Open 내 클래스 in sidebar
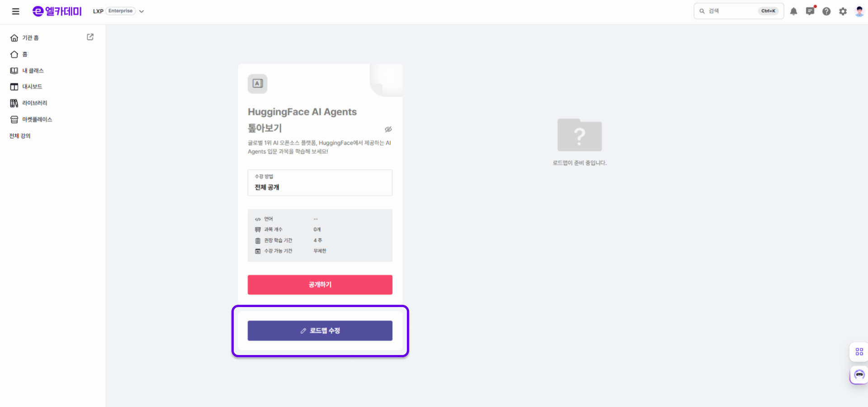 (33, 71)
